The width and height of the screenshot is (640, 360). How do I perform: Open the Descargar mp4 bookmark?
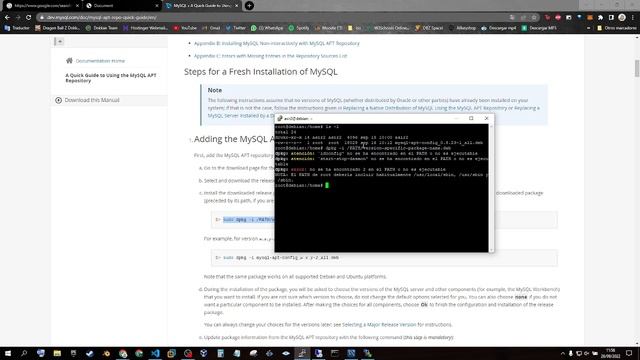point(498,28)
